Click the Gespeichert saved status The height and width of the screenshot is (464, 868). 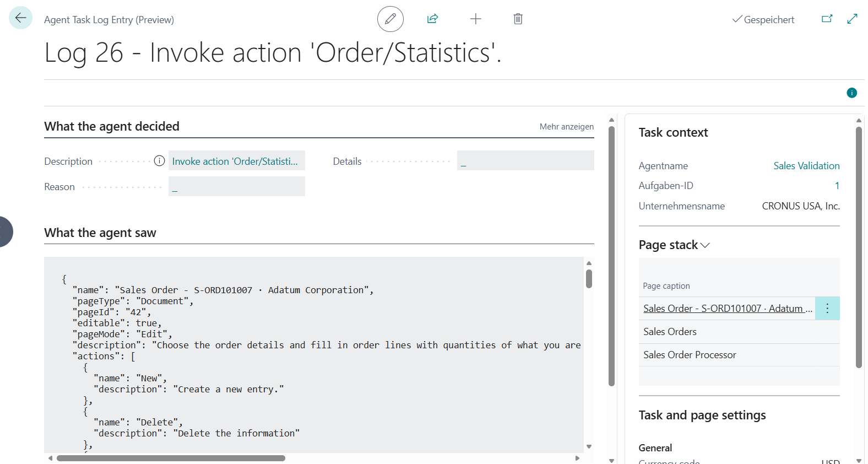tap(763, 20)
